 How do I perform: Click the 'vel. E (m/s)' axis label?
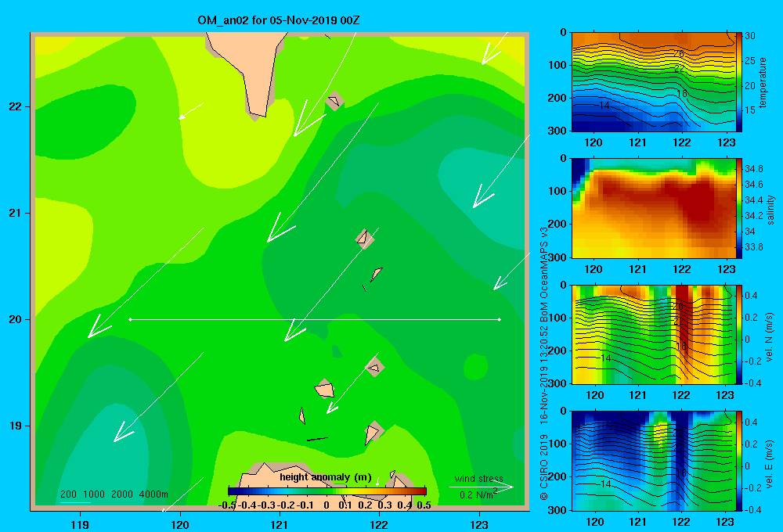pyautogui.click(x=769, y=463)
